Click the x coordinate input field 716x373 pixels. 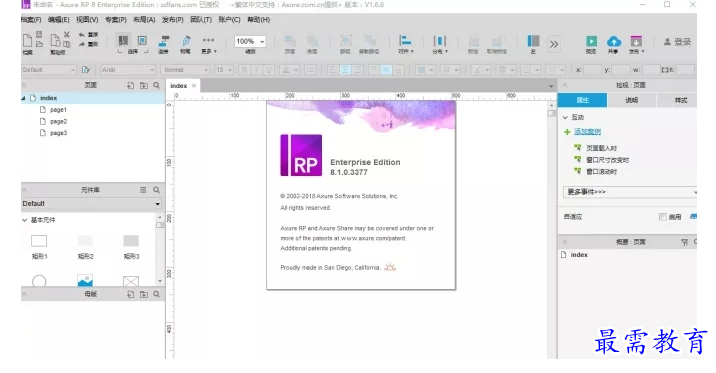(x=592, y=70)
